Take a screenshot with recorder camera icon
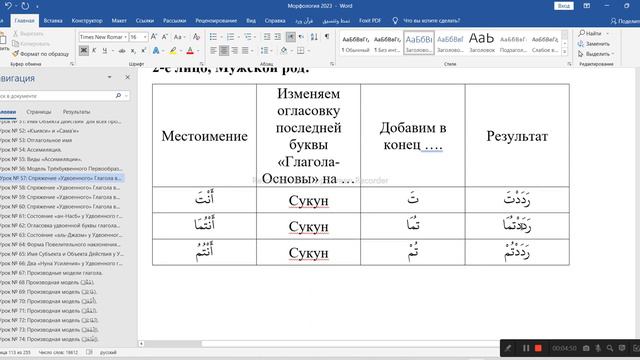 (586, 348)
